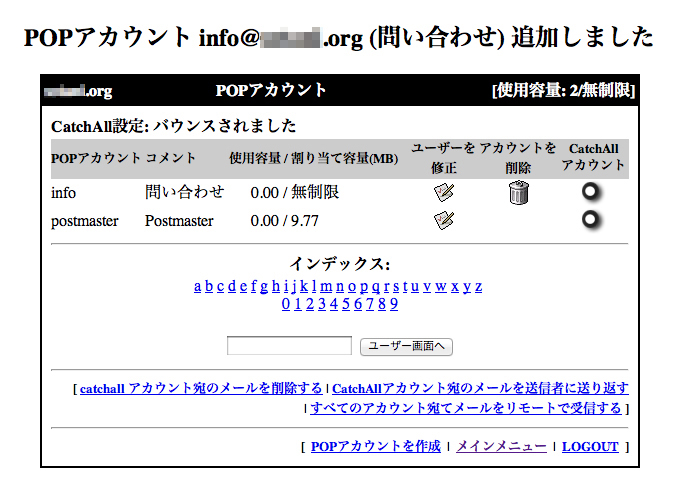The image size is (676, 498).
Task: Edit the postmaster user account
Action: tap(444, 220)
